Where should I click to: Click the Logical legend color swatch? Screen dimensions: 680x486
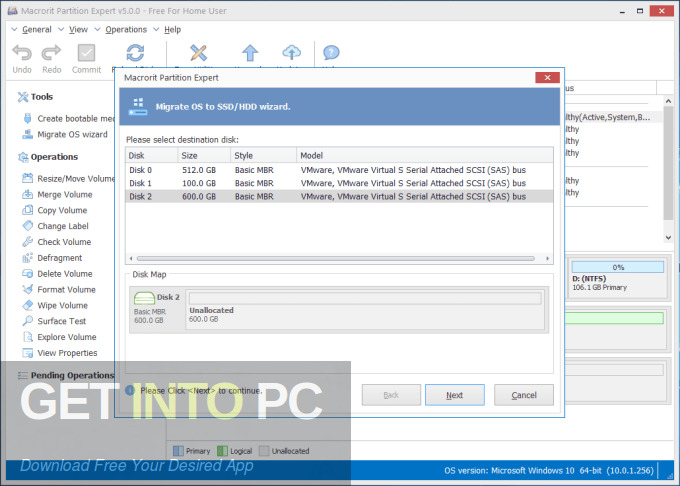(x=222, y=451)
